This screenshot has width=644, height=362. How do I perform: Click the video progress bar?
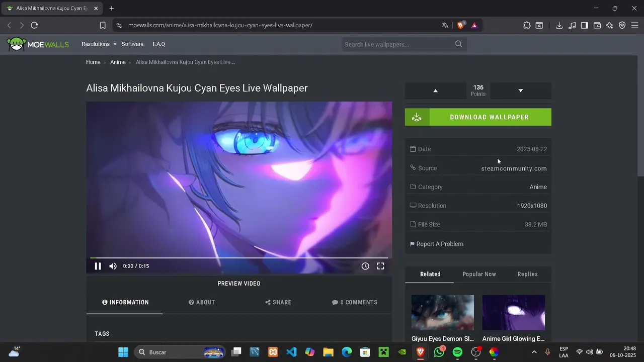239,258
